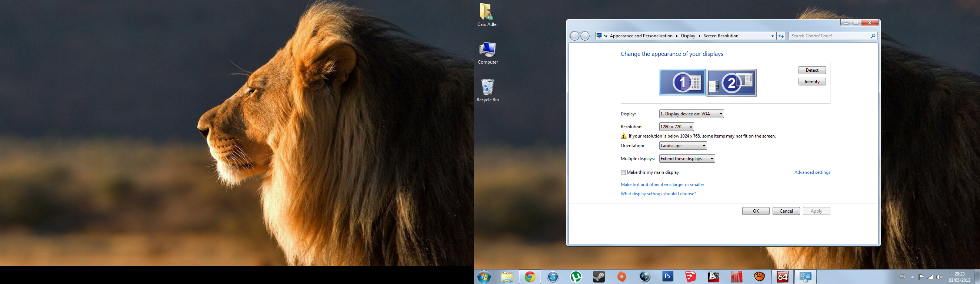The width and height of the screenshot is (980, 284).
Task: Open the Display device dropdown
Action: pyautogui.click(x=691, y=114)
